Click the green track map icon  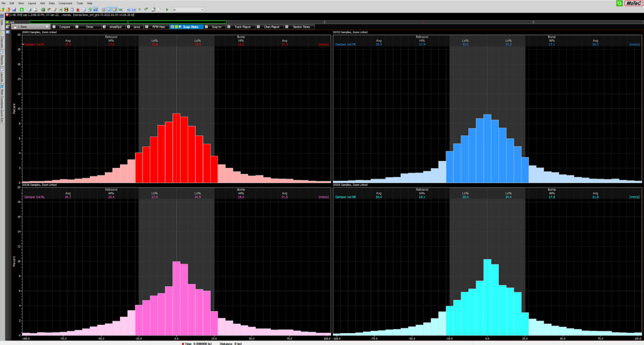tap(43, 10)
